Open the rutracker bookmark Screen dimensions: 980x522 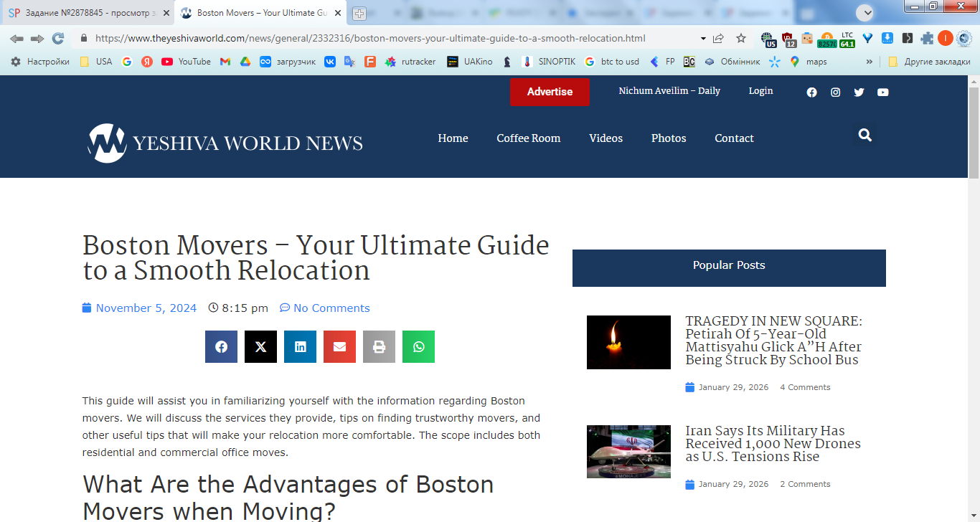(410, 62)
